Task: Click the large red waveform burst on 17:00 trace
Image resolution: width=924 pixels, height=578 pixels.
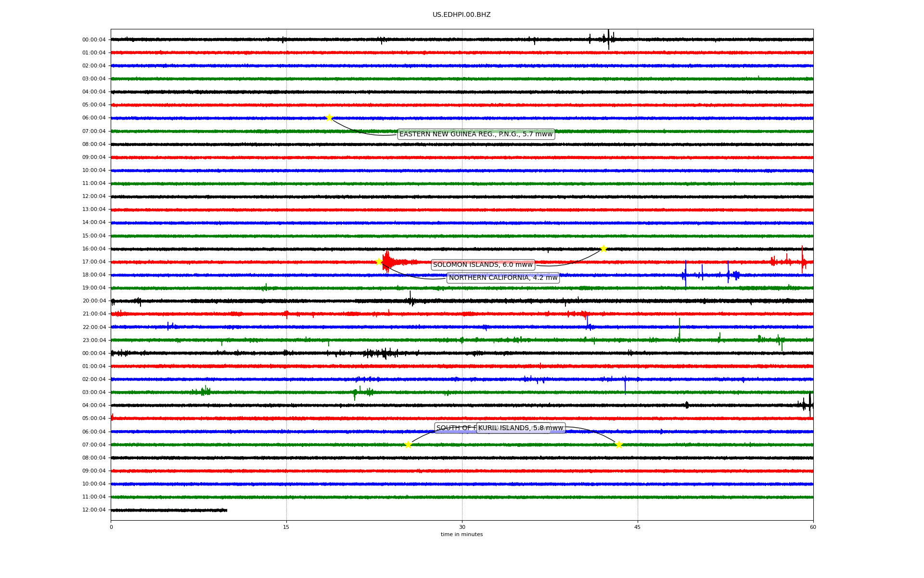Action: pos(387,262)
